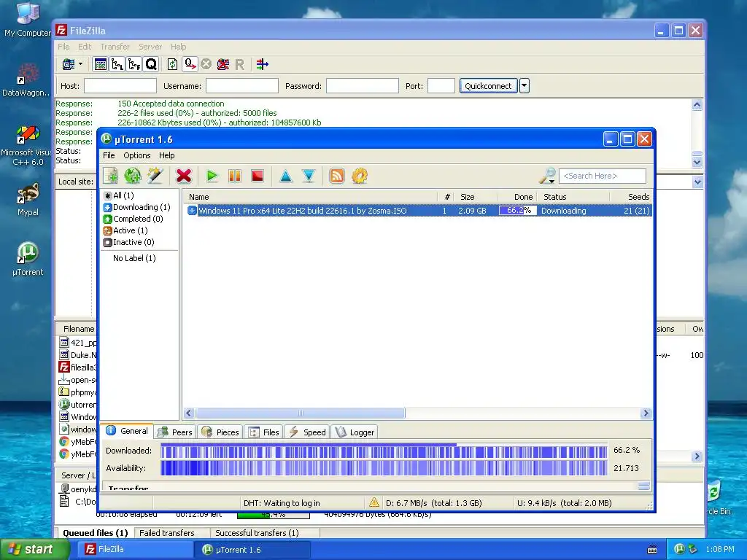Reconnect to last server with the R icon
Viewport: 747px width, 560px height.
coord(239,64)
